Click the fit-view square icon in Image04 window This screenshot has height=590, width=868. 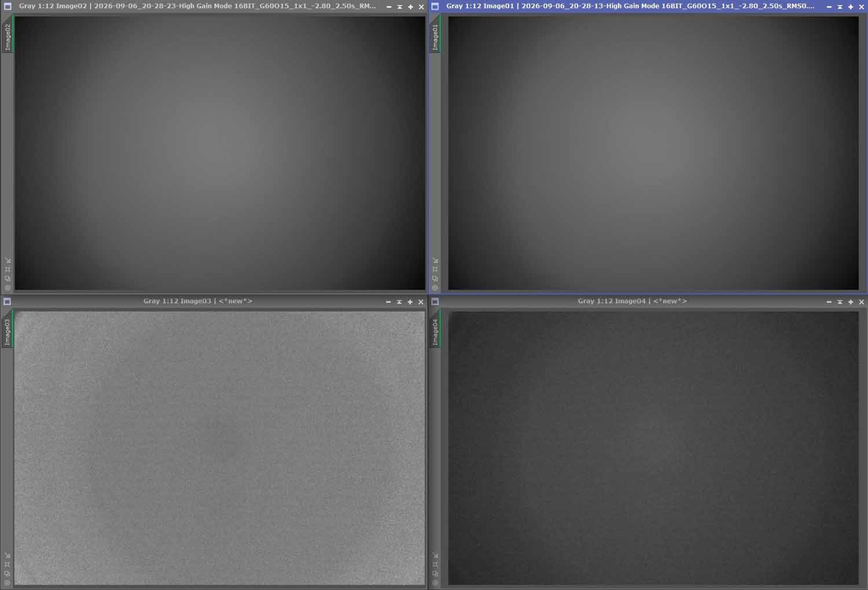pos(435,564)
